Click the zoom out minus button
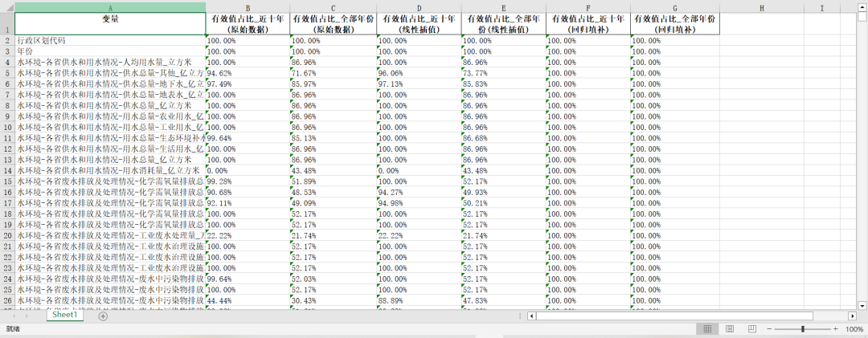The height and width of the screenshot is (338, 868). tap(771, 329)
